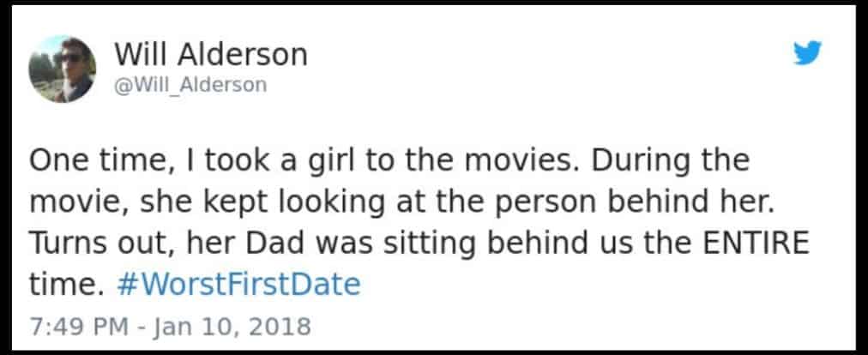Click the display name Will Alderson
The width and height of the screenshot is (868, 355).
[210, 55]
